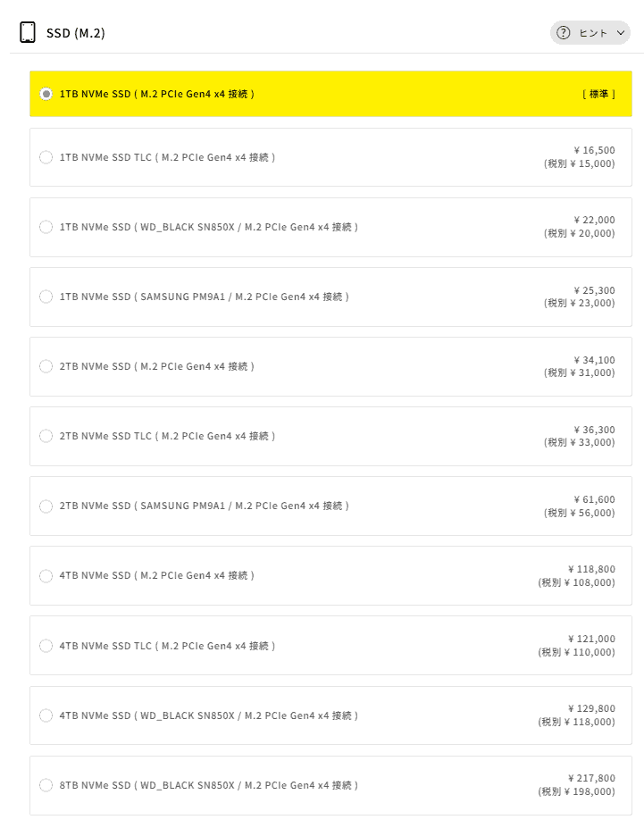Click the ¥16,500 price on 1TB TLC option
644x828 pixels.
point(594,151)
